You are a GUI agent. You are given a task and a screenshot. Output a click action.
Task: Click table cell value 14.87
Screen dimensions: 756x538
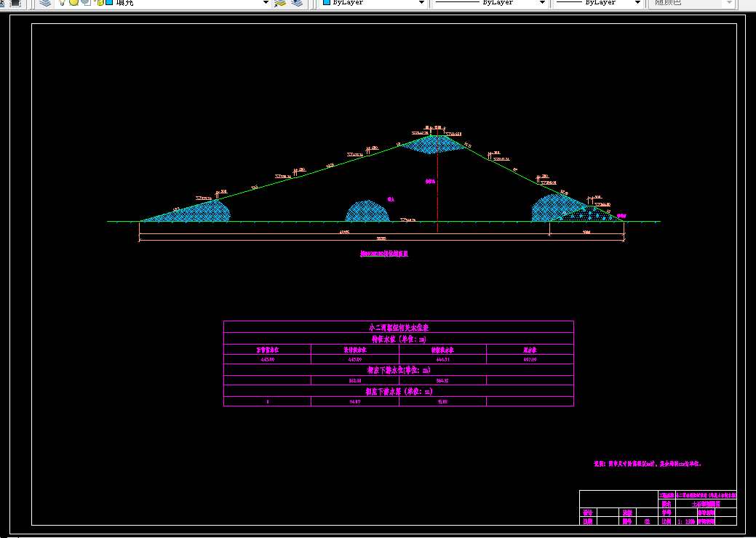[x=355, y=401]
